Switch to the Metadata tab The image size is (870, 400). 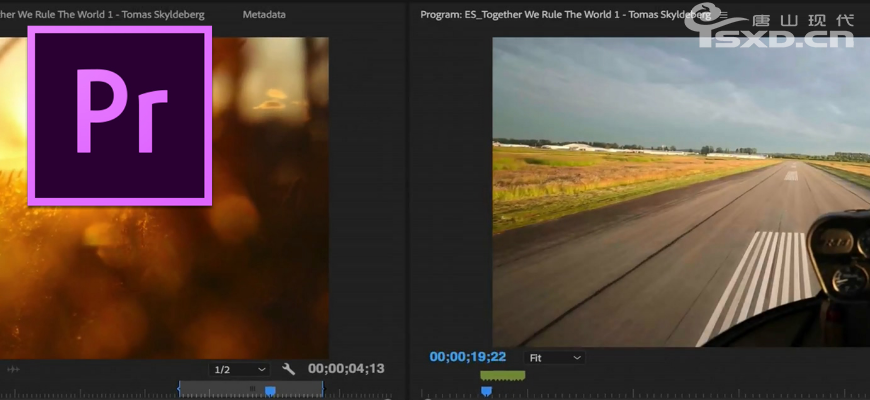click(x=264, y=14)
